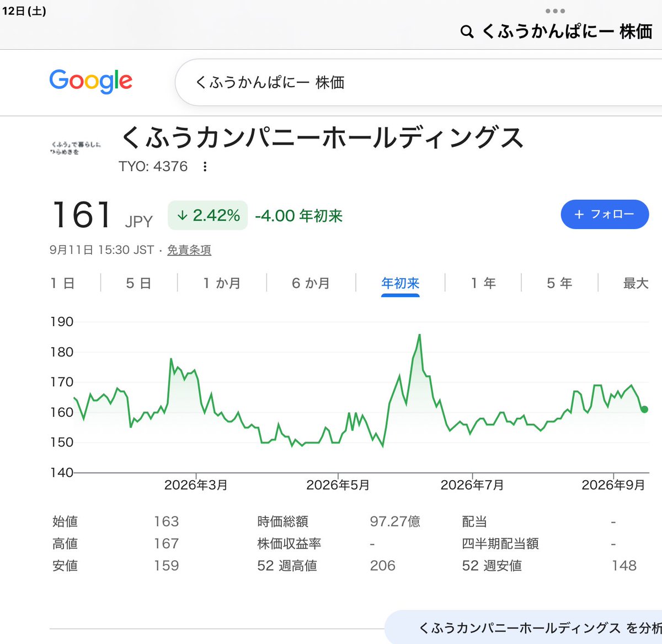The image size is (662, 644).
Task: Select the 1 日 range tab
Action: coord(62,283)
